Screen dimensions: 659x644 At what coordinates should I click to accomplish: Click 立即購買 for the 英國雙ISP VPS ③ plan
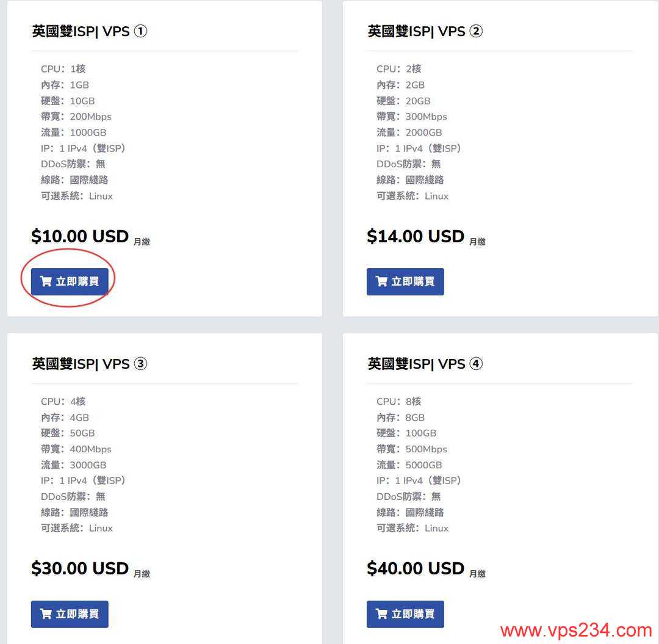click(x=69, y=614)
